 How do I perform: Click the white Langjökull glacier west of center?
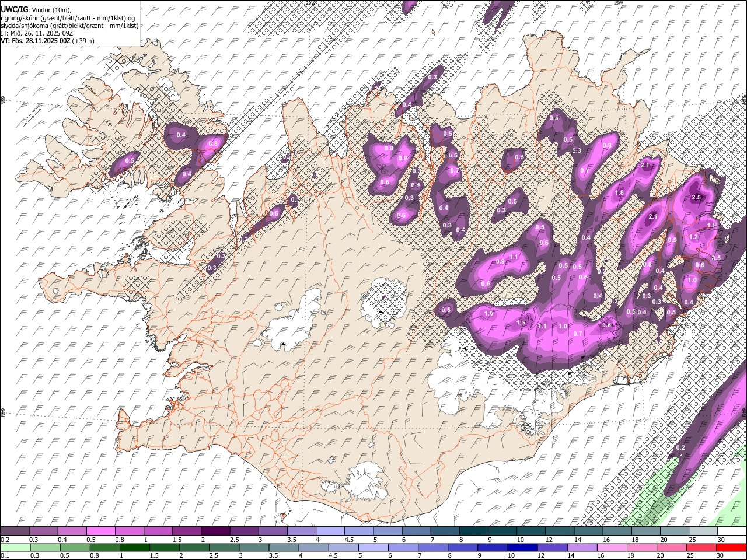[x=292, y=321]
